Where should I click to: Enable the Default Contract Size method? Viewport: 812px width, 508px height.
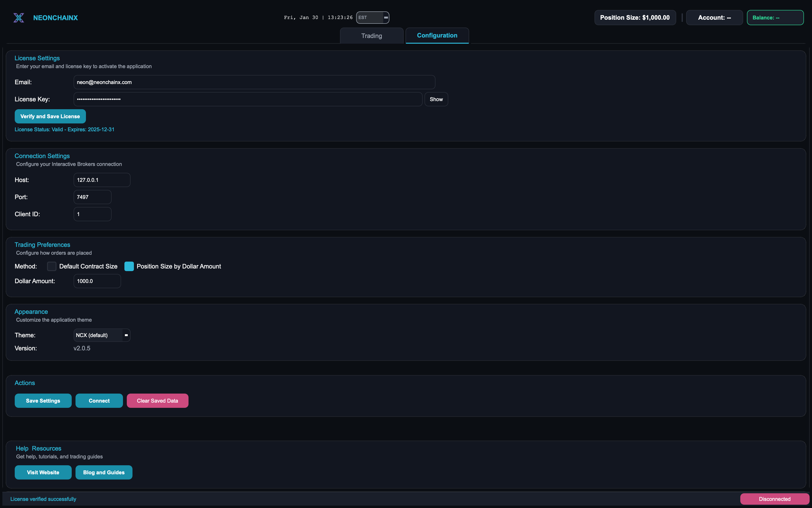pyautogui.click(x=52, y=266)
